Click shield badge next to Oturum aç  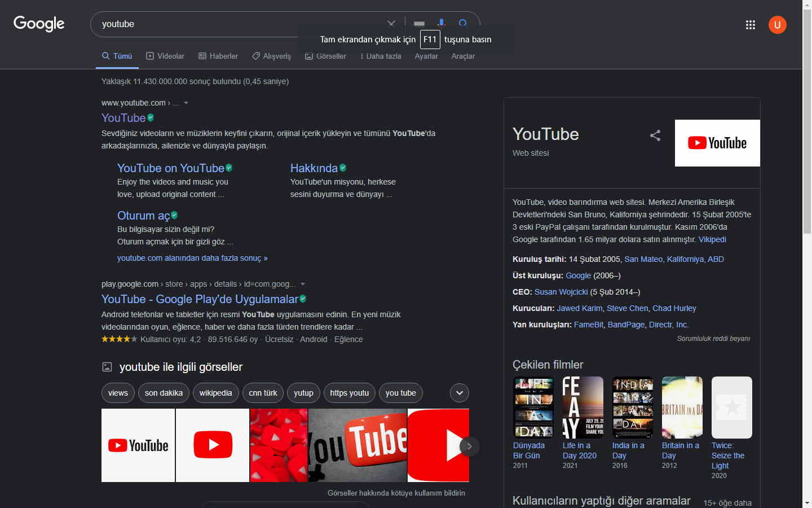coord(174,215)
